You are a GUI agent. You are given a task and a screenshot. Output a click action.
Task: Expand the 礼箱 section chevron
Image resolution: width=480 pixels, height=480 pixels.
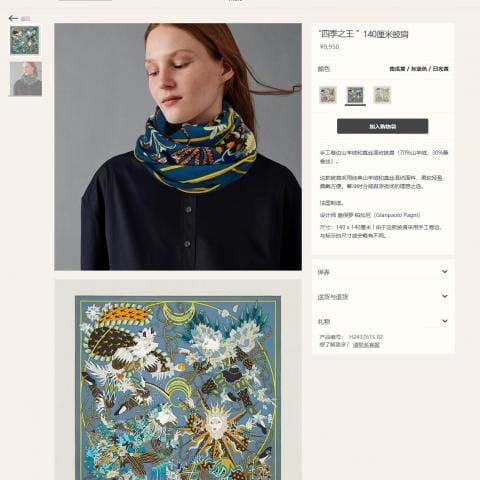pyautogui.click(x=444, y=321)
